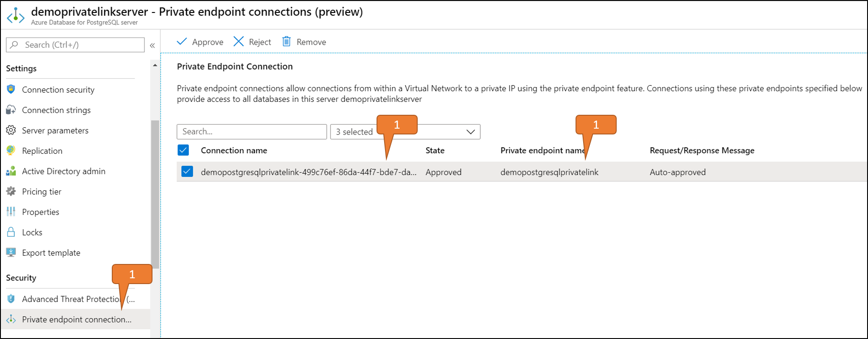The height and width of the screenshot is (339, 868).
Task: Click the Reject button label
Action: coord(260,42)
